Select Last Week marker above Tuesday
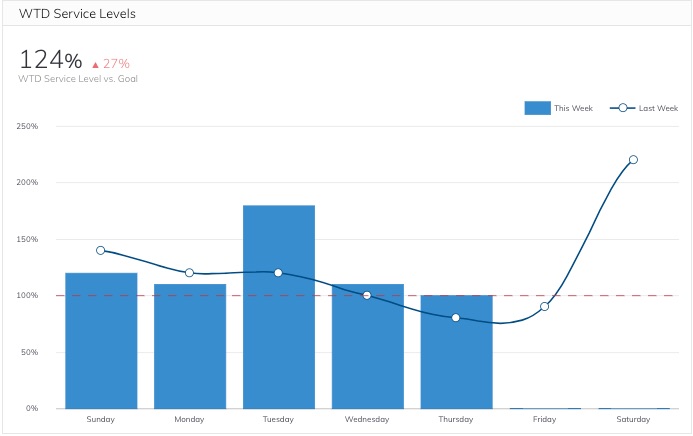This screenshot has height=436, width=693. (278, 273)
